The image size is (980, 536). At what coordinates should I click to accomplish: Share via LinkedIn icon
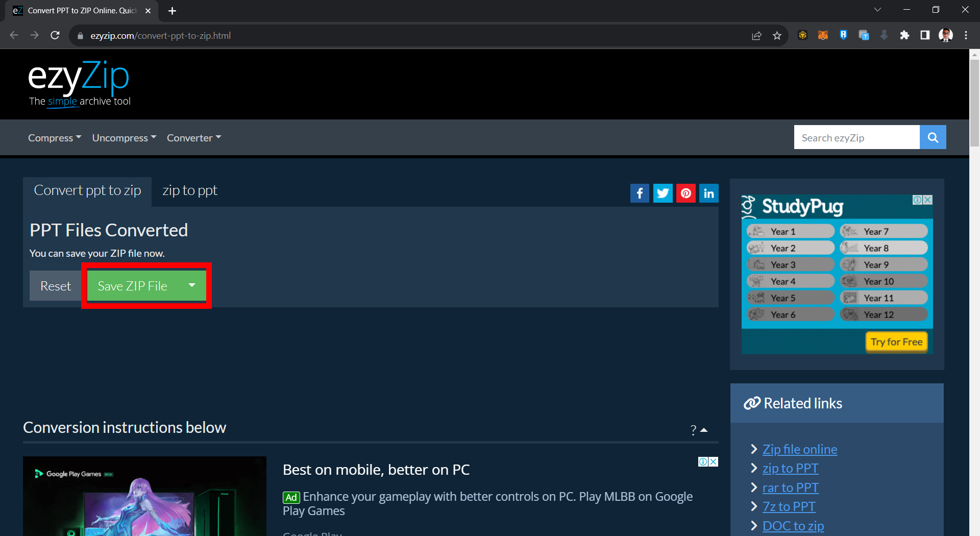pyautogui.click(x=708, y=193)
